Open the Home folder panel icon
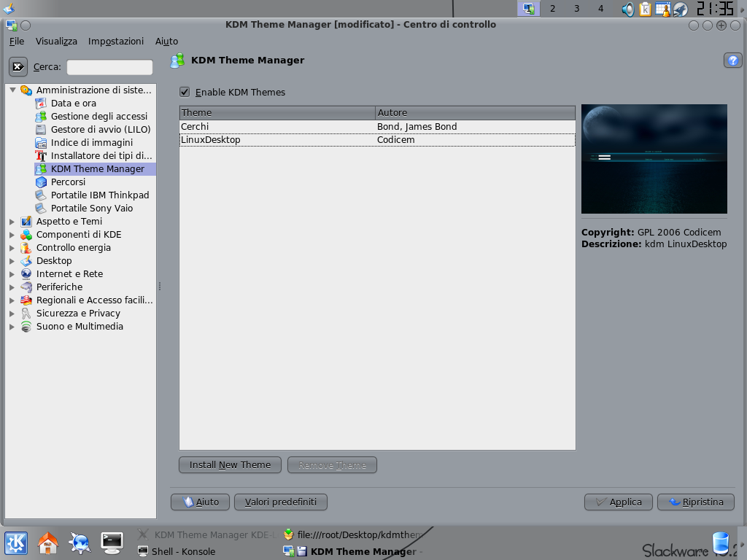Image resolution: width=747 pixels, height=560 pixels. tap(48, 543)
